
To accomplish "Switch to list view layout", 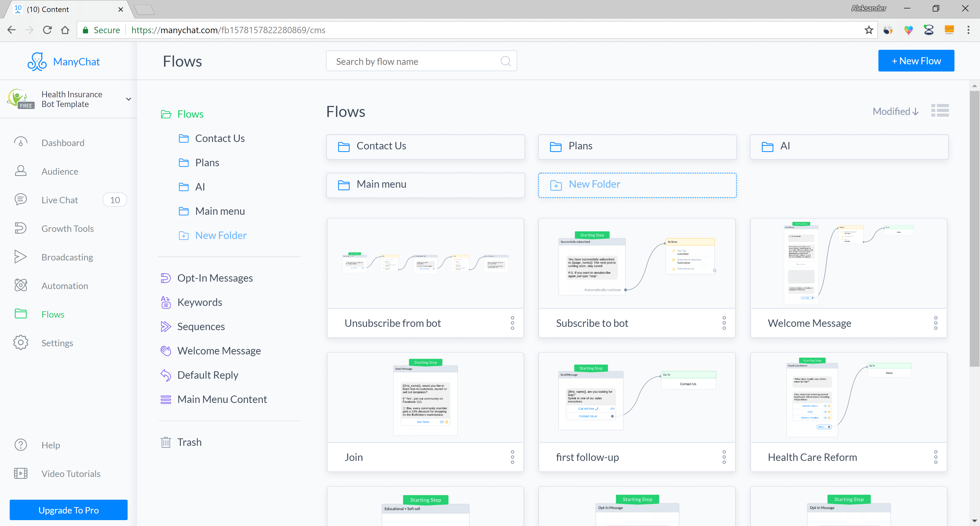I will [940, 111].
